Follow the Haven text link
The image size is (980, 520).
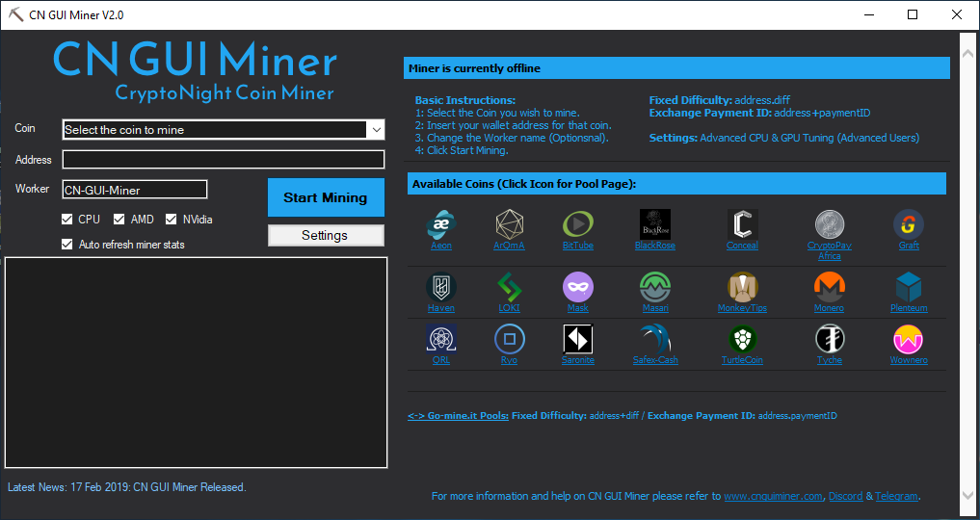[x=441, y=308]
